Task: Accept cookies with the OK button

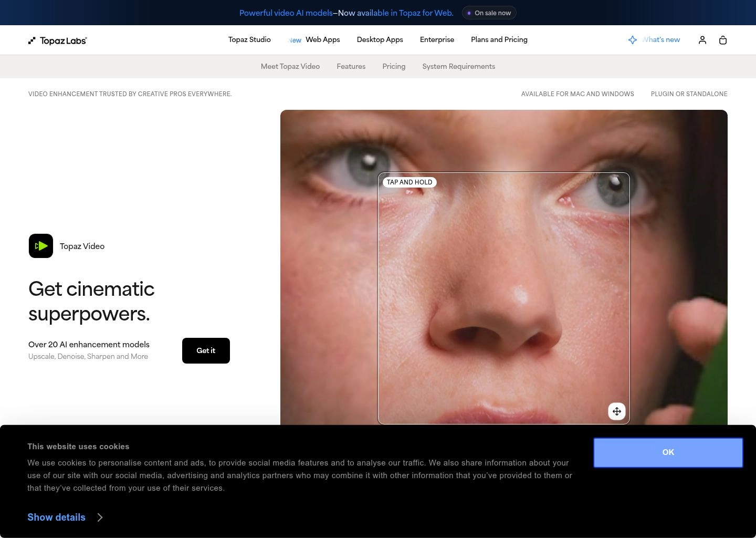Action: tap(668, 452)
